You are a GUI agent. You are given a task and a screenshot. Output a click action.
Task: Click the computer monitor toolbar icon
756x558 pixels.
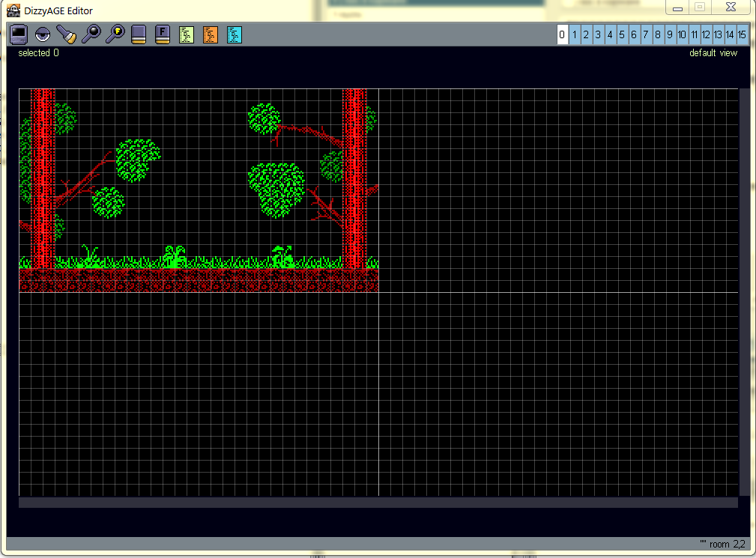[19, 34]
